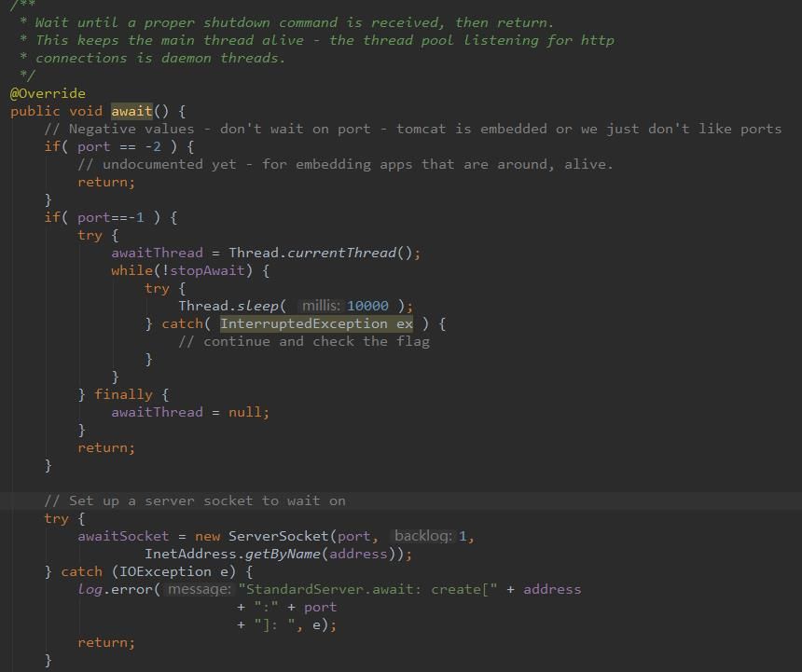Click the comment line 'connections is daemon threads.'
Image resolution: width=802 pixels, height=672 pixels.
159,59
